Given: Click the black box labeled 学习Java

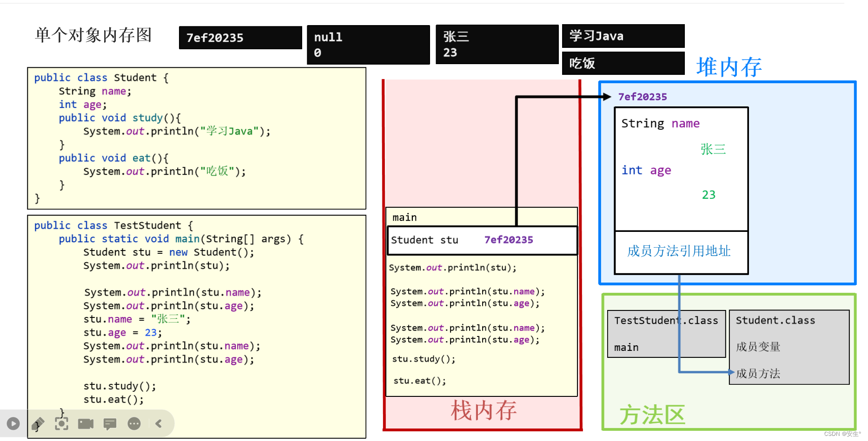Looking at the screenshot, I should tap(623, 36).
